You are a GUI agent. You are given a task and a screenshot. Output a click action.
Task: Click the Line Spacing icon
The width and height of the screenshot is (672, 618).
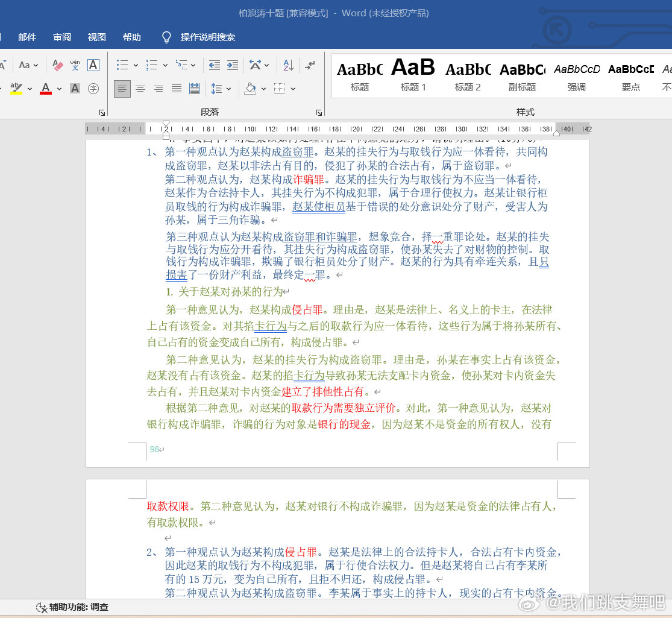216,89
